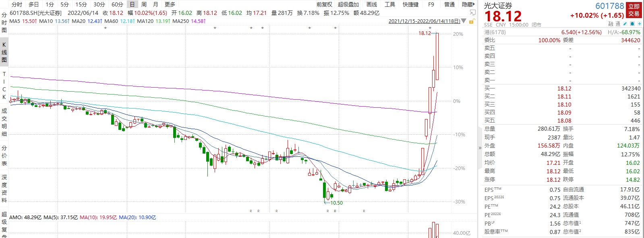Select the 多日 multi-day tab
Screen dimensions: 644x238
pos(34,4)
